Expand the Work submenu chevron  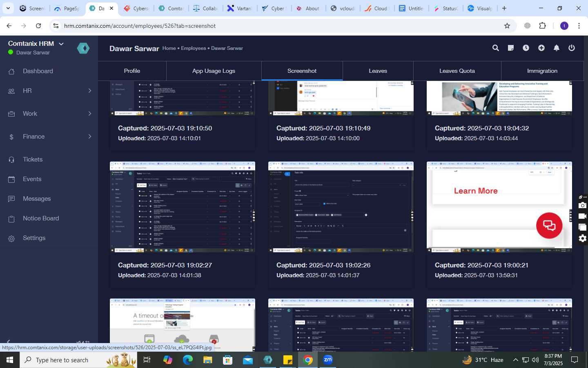pyautogui.click(x=90, y=114)
